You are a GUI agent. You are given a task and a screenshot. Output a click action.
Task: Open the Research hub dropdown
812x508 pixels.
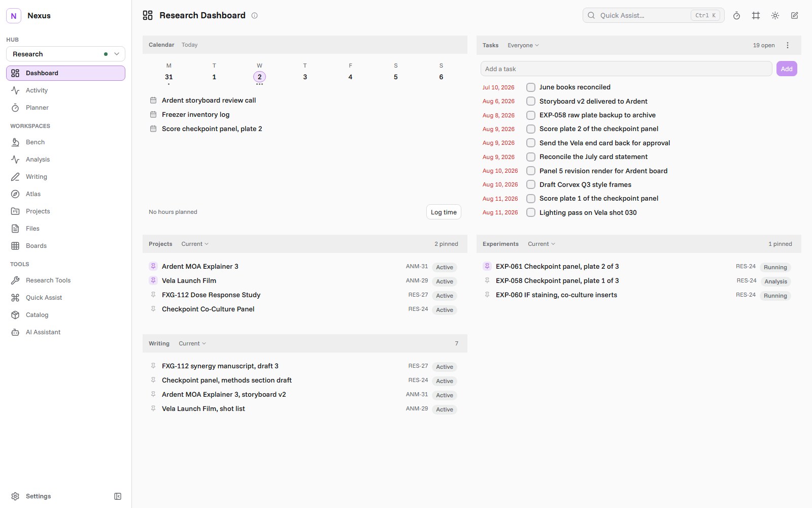point(65,54)
